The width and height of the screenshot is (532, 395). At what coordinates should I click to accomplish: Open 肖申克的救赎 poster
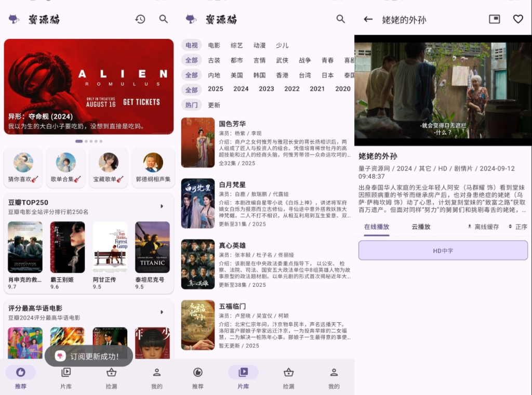(25, 247)
